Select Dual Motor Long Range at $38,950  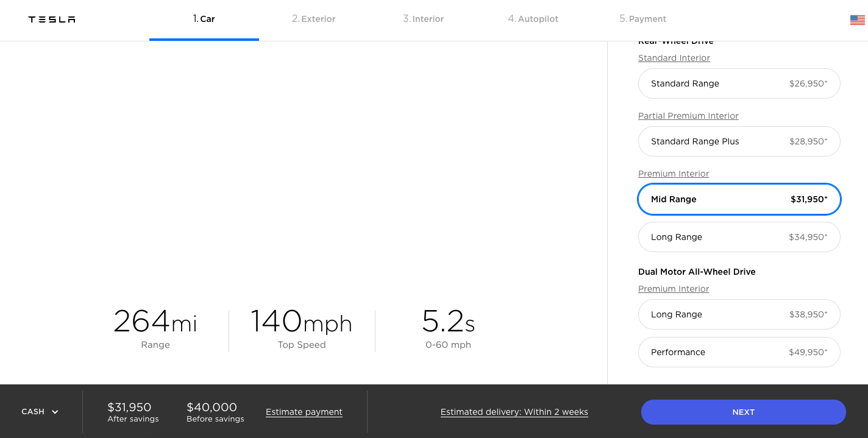tap(739, 314)
